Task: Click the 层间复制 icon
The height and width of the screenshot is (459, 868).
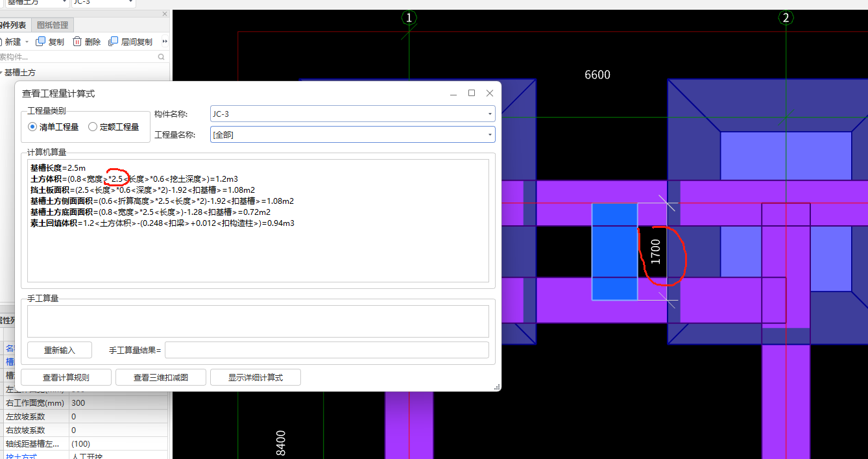Action: [114, 42]
